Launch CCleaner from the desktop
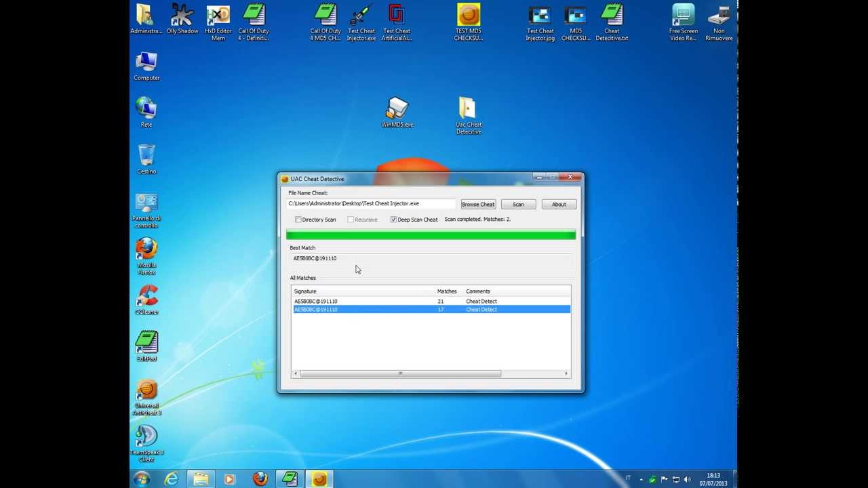This screenshot has width=868, height=488. (146, 300)
